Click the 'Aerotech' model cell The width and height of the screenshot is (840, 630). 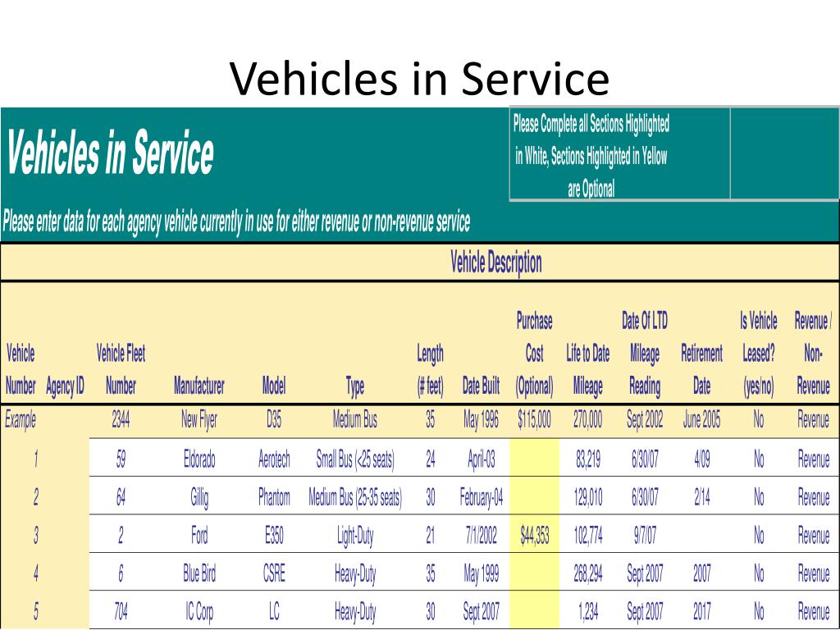274,459
